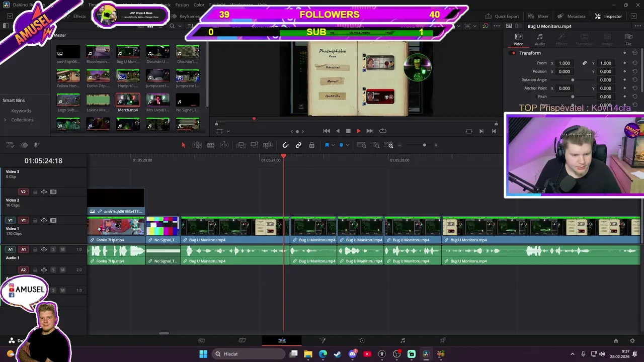Open Project Settings gear icon

click(632, 341)
